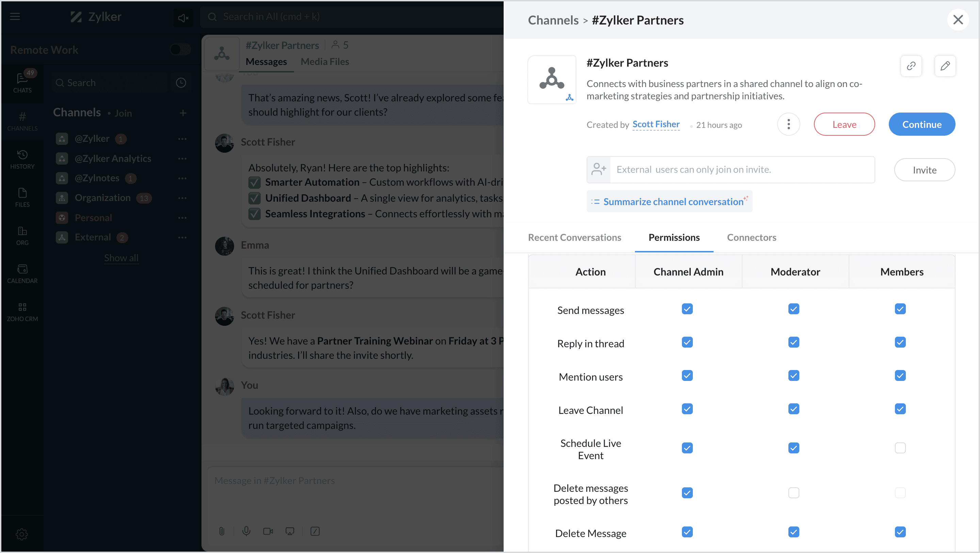Click the #Zylker Partners channel avatar thumbnail
The height and width of the screenshot is (553, 980).
[x=552, y=80]
